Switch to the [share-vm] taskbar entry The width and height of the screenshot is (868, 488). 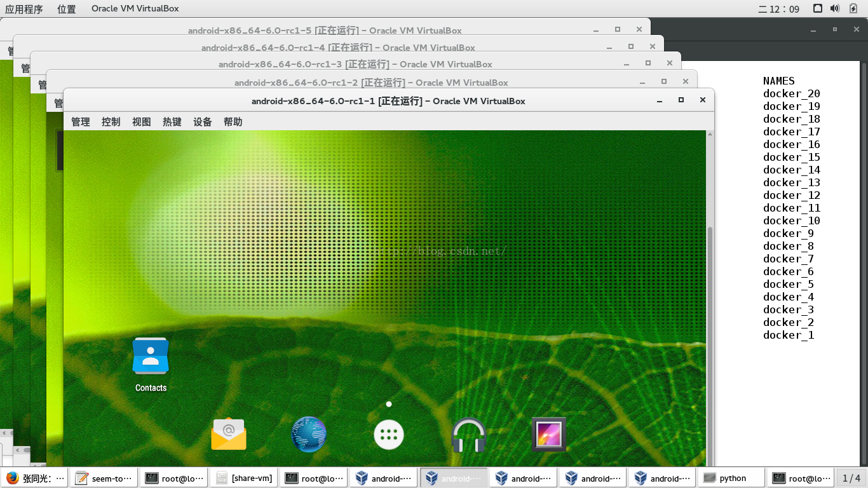[245, 478]
